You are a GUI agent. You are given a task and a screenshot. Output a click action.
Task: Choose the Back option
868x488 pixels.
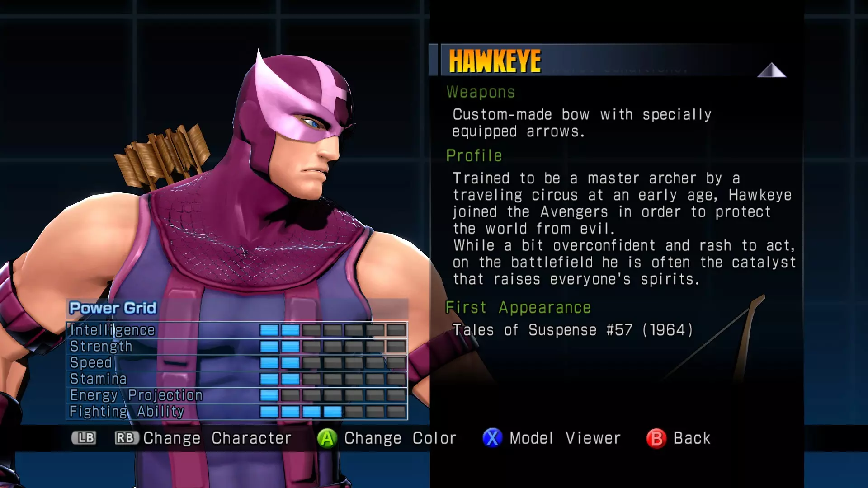692,438
